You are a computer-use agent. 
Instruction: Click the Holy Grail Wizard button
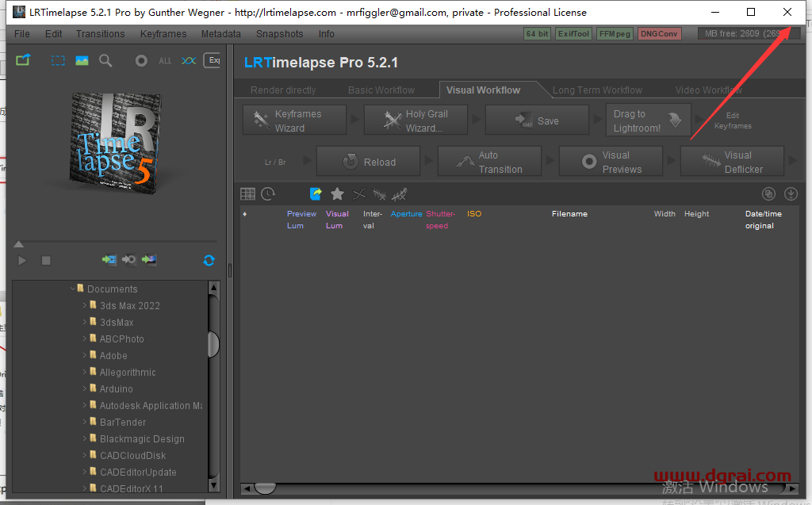(416, 121)
